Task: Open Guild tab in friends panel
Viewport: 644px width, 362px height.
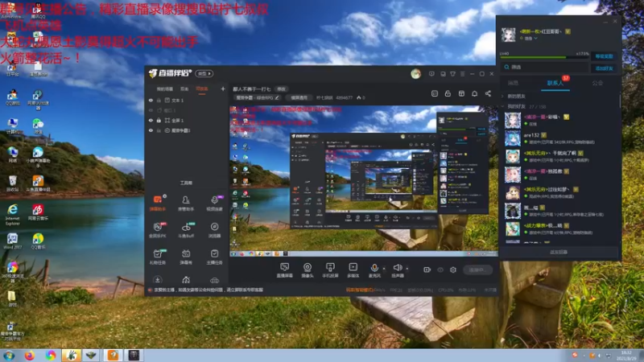Action: click(x=597, y=83)
